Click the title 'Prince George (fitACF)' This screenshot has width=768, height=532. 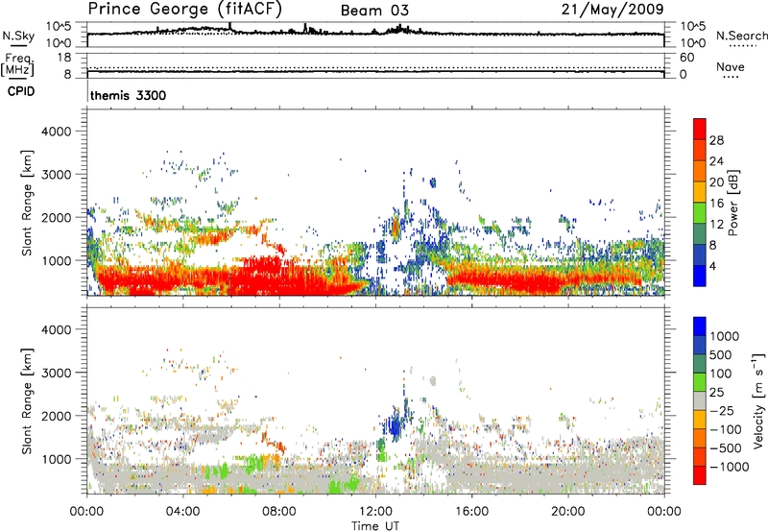coord(184,10)
